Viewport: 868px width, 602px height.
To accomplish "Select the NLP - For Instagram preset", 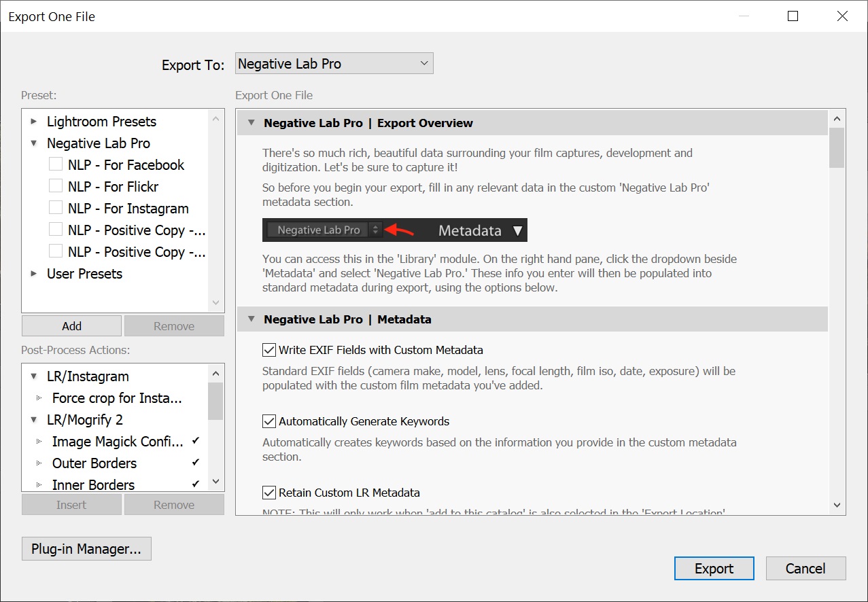I will click(x=128, y=209).
